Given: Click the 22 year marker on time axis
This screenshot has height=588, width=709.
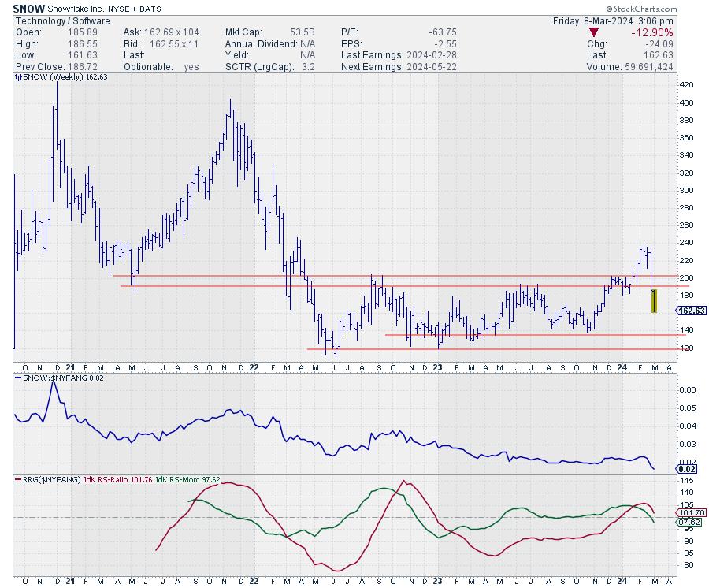Looking at the screenshot, I should (x=255, y=367).
